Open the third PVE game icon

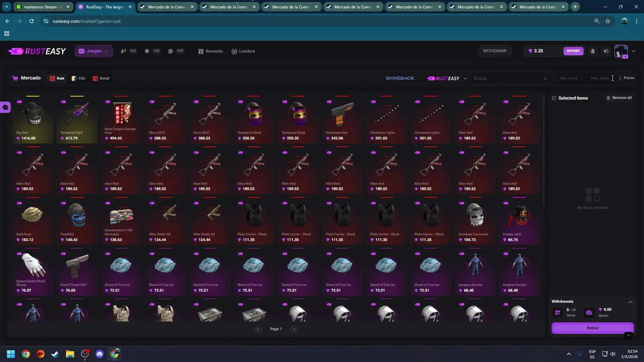[176, 51]
